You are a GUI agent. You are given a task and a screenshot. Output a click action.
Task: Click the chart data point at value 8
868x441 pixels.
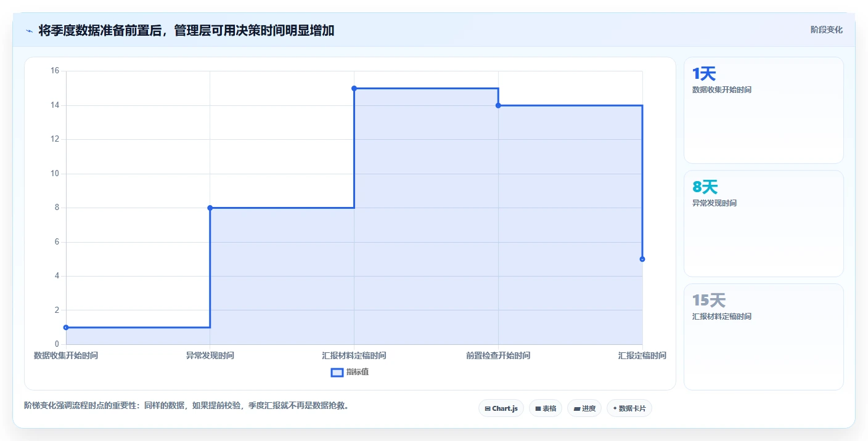point(210,208)
